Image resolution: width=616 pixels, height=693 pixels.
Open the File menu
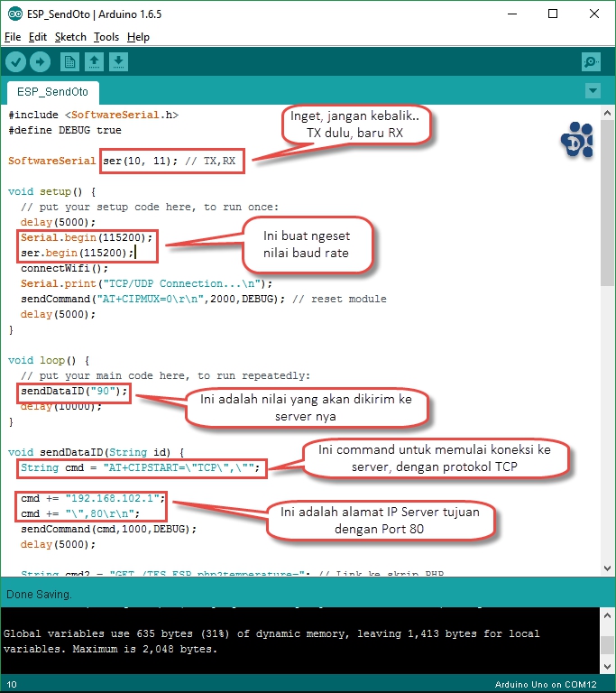coord(13,37)
